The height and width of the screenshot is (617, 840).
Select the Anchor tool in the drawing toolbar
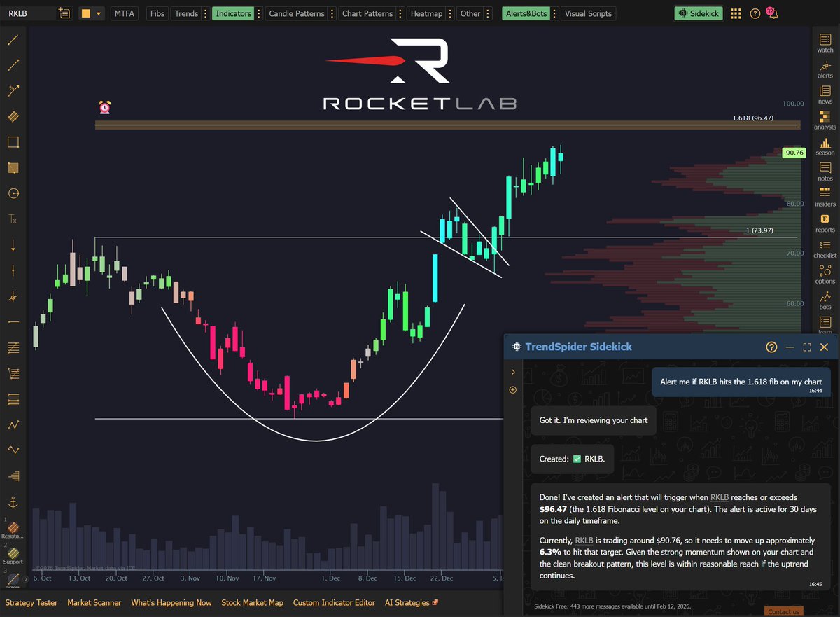[x=14, y=501]
